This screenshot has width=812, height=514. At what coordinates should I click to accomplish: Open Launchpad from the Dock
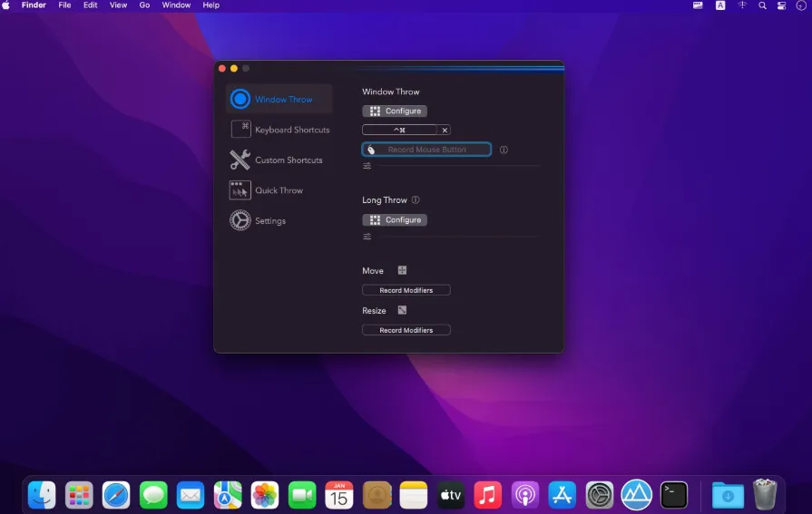(x=79, y=495)
